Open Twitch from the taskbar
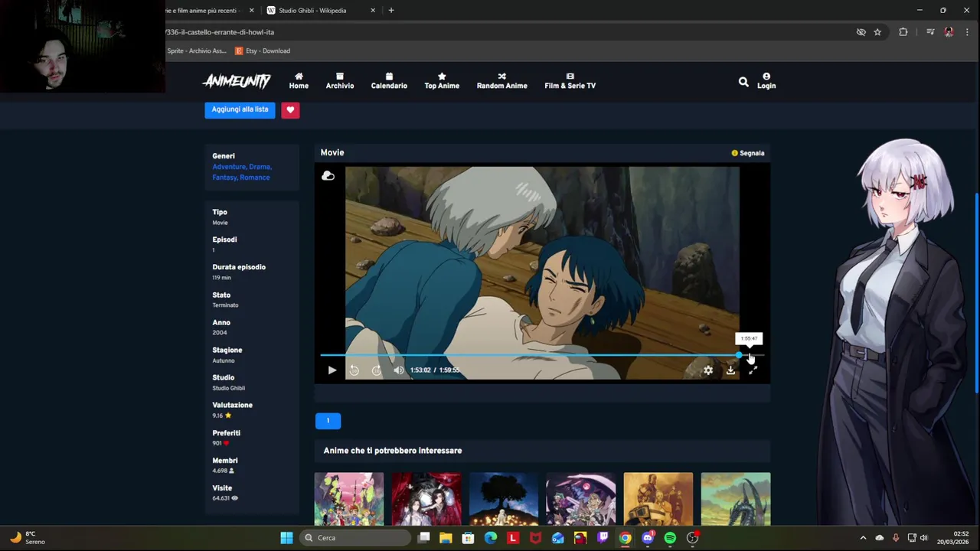 click(603, 538)
